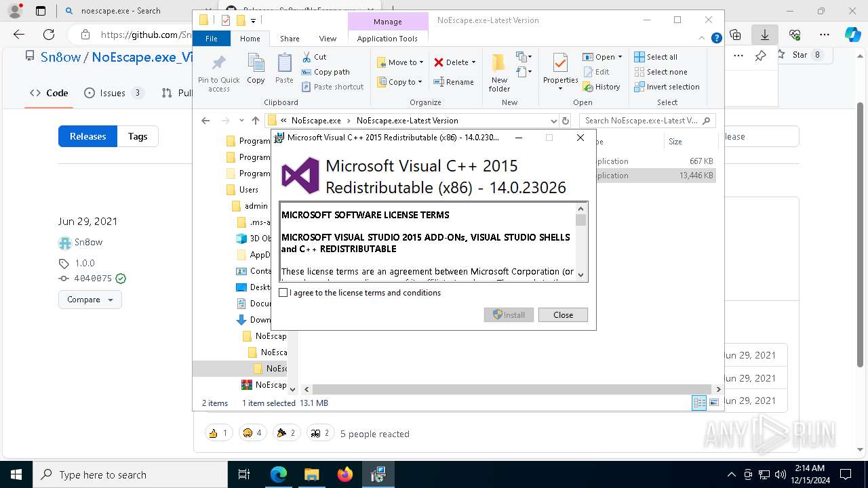Click History in the Open group
This screenshot has width=868, height=488.
(601, 87)
